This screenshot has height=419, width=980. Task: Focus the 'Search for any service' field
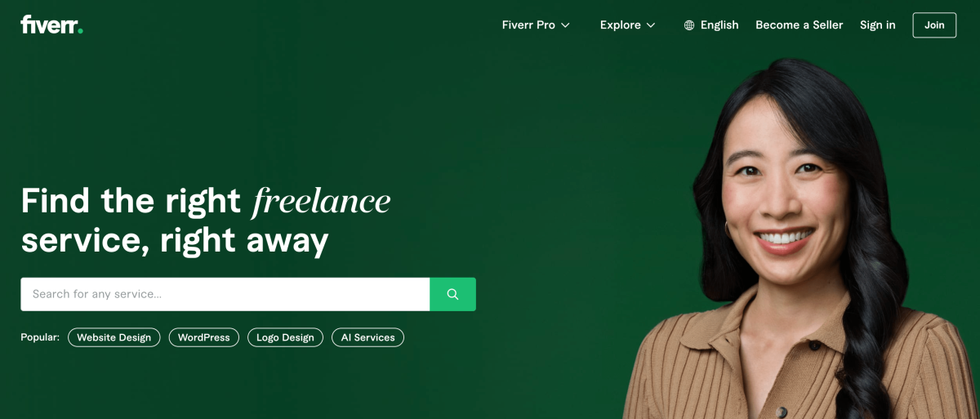pos(225,294)
